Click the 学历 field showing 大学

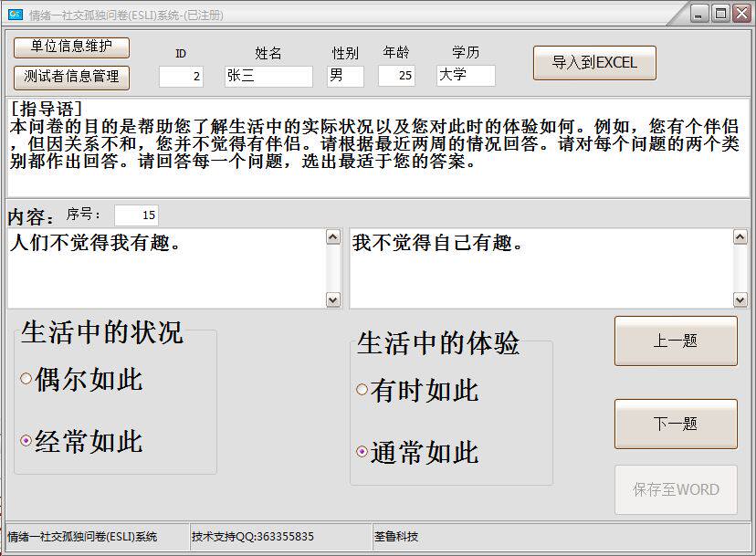pos(466,76)
